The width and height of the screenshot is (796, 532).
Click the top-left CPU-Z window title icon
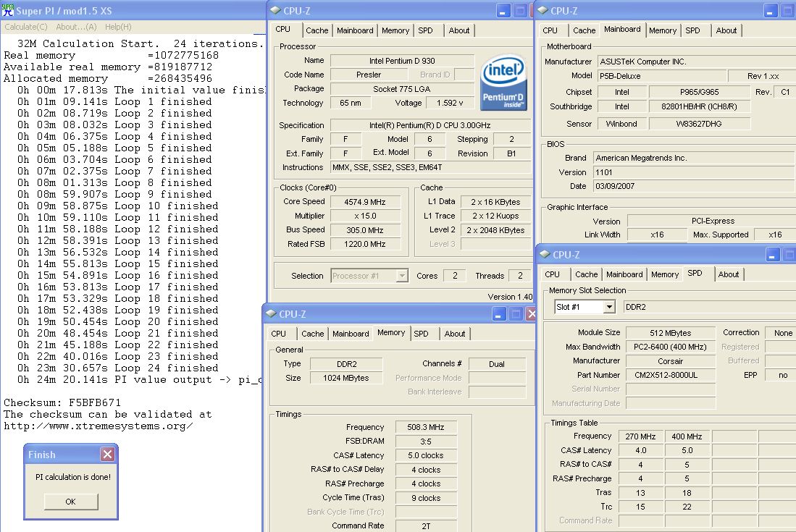click(x=275, y=10)
